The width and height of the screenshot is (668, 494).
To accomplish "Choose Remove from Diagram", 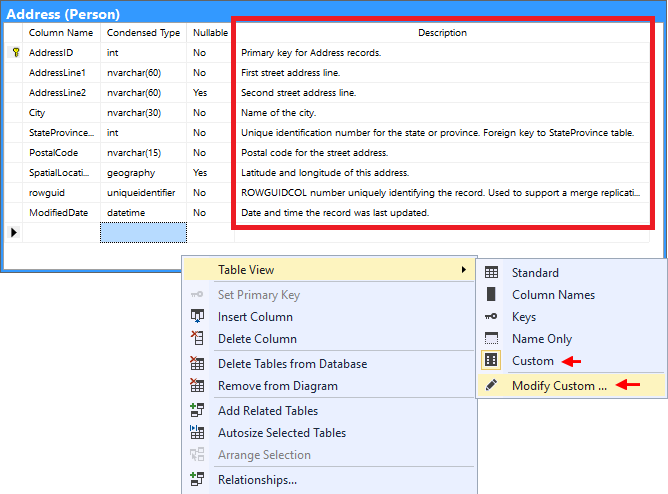I will tap(277, 386).
